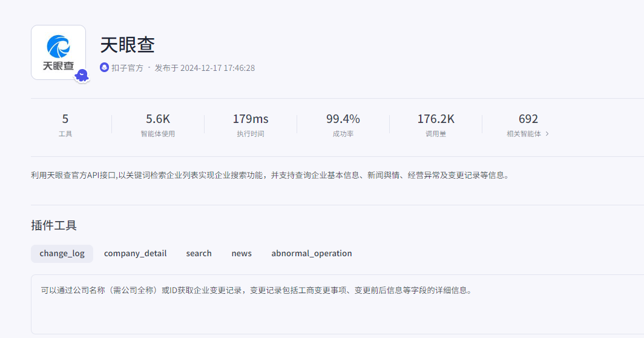The height and width of the screenshot is (338, 644).
Task: Click the change_log description text box
Action: [x=337, y=304]
